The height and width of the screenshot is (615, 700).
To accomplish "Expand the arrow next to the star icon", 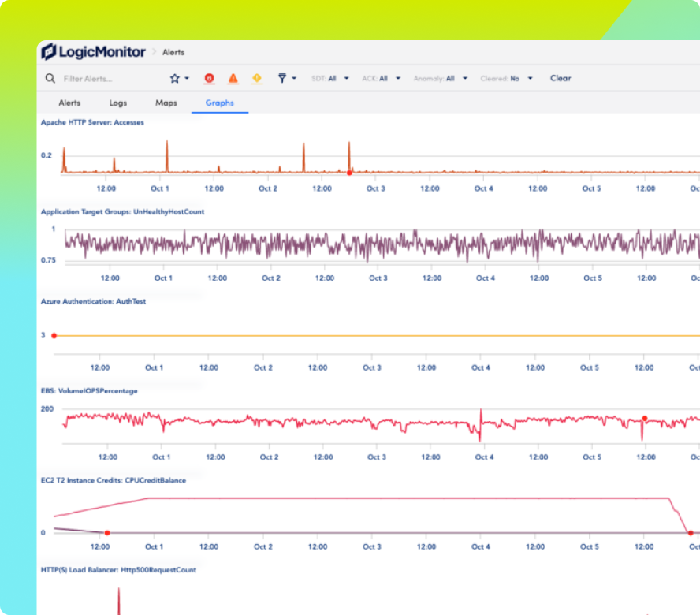I will [187, 79].
